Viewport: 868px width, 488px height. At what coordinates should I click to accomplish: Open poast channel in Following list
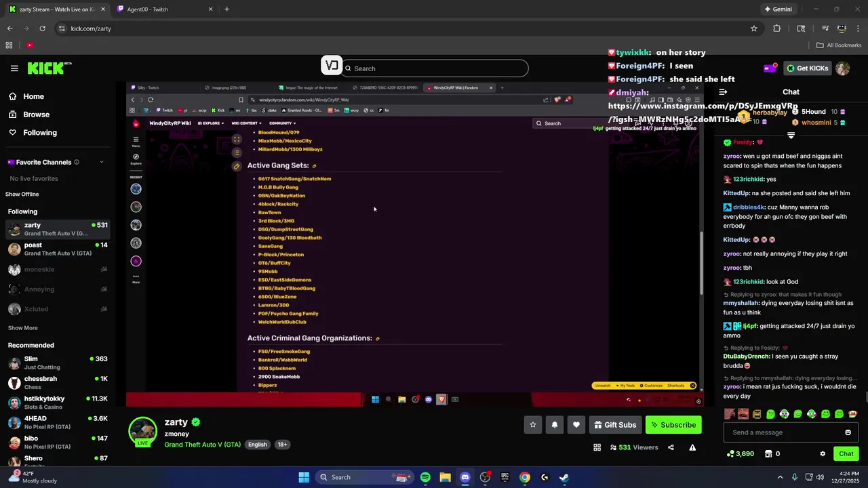point(57,249)
